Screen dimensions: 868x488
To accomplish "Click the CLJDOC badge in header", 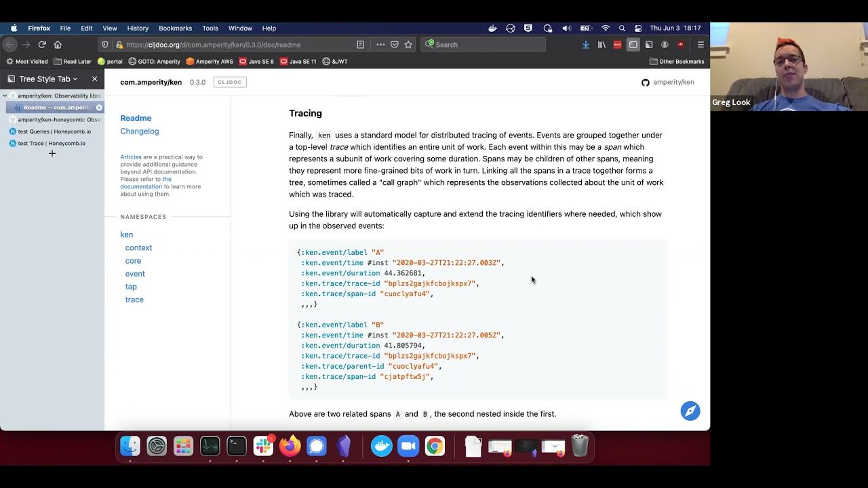I will [x=230, y=82].
